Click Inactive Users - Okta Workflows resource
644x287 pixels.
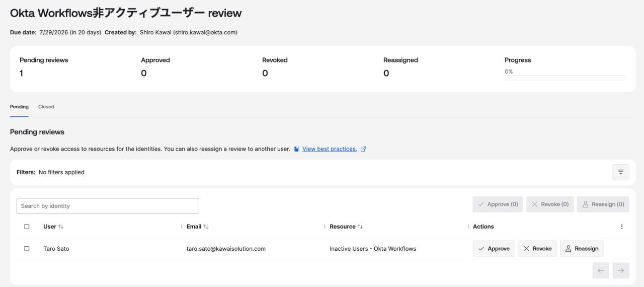click(373, 249)
